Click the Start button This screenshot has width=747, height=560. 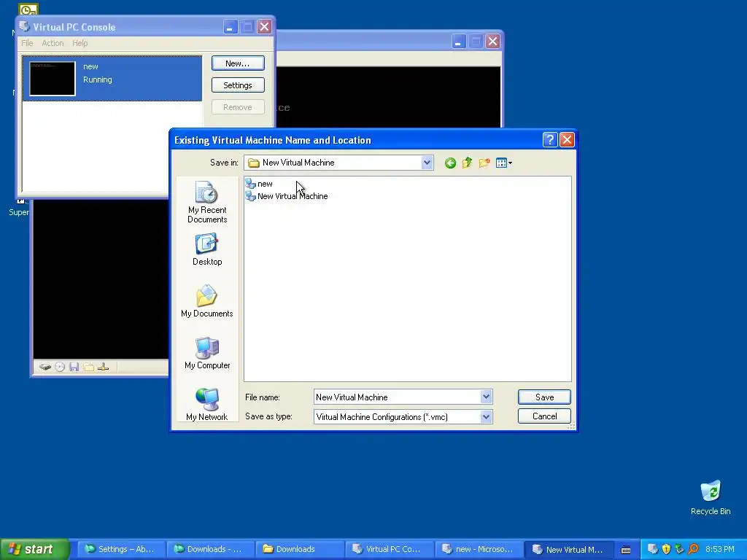point(34,549)
